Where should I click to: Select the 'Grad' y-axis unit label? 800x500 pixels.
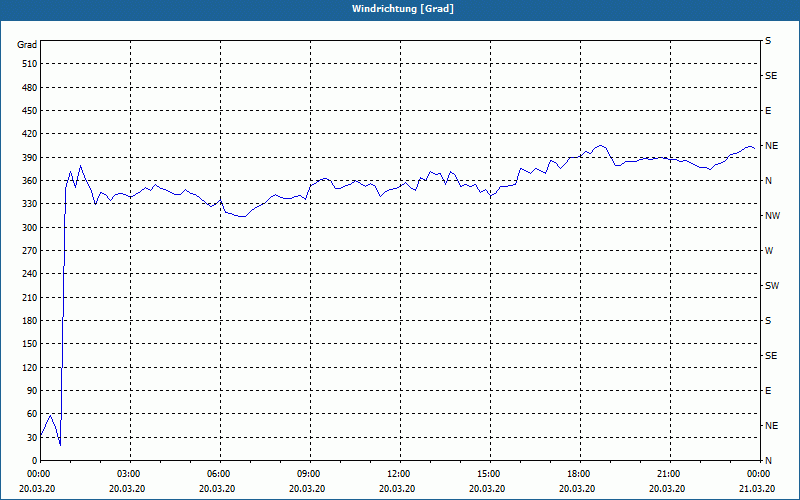tap(27, 45)
